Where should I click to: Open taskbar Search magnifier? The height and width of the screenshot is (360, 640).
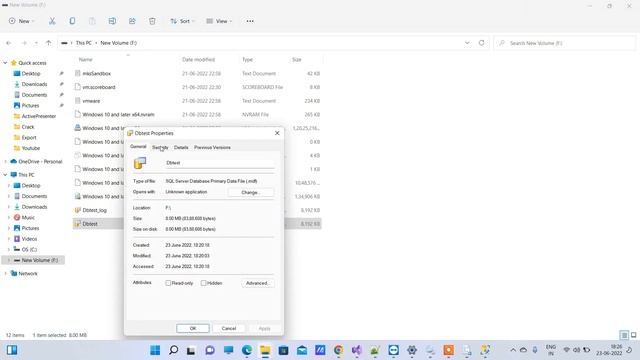pos(173,350)
